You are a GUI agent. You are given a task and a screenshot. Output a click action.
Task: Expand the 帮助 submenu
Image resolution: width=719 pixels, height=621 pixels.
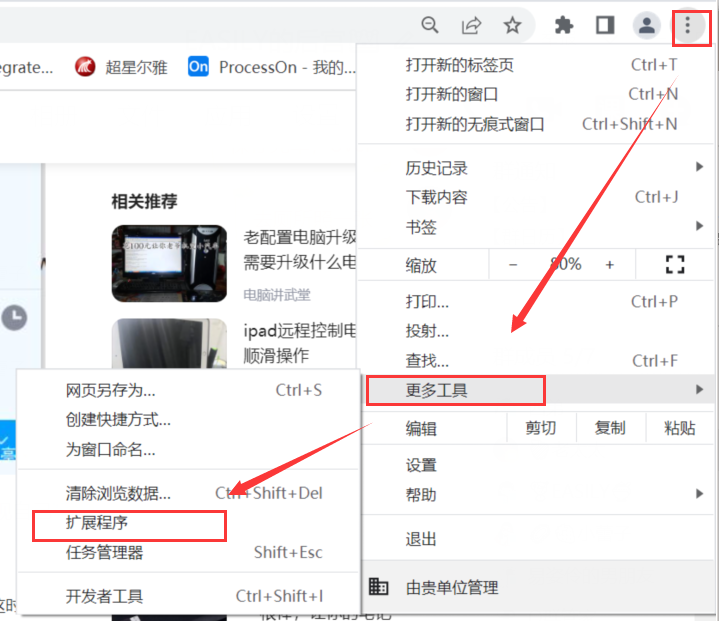(x=536, y=494)
